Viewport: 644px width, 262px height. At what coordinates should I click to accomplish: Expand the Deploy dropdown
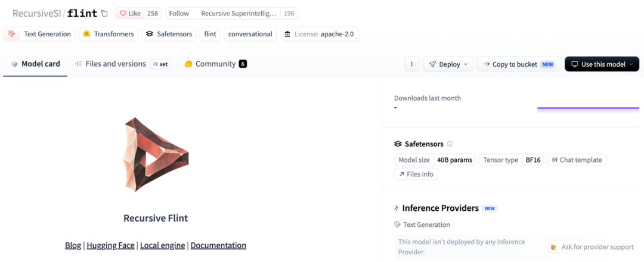click(448, 64)
